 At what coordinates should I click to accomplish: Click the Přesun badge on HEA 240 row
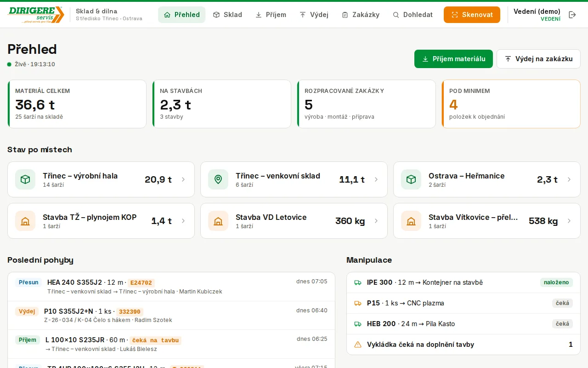point(28,282)
